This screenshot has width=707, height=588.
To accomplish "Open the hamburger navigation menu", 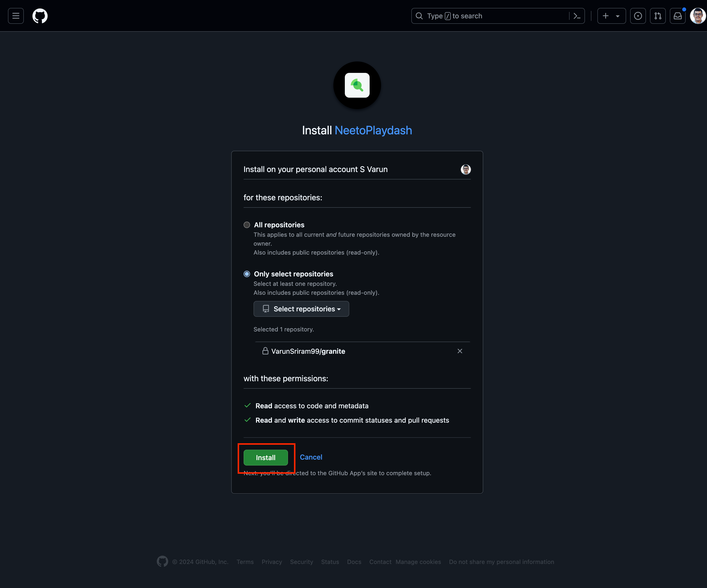I will tap(16, 16).
